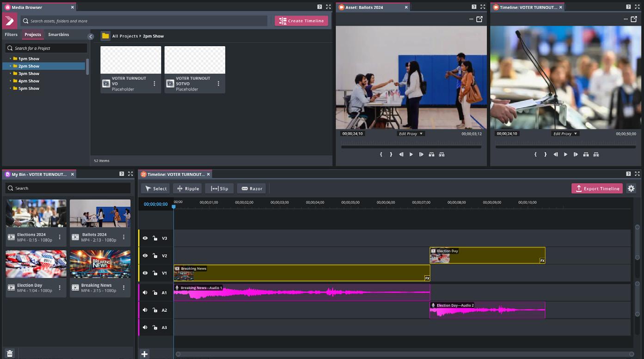Click the Ballots 2024 viewer scrub bar

click(411, 147)
